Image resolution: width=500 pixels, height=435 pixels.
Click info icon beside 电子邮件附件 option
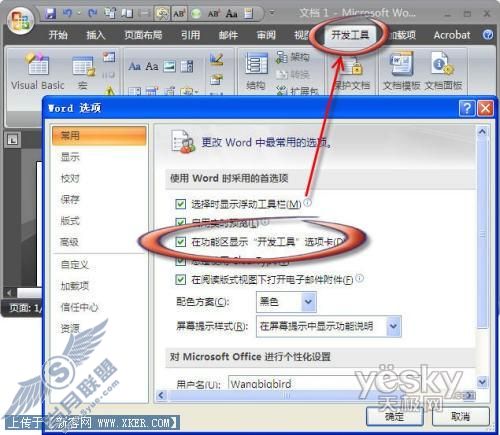[x=360, y=278]
